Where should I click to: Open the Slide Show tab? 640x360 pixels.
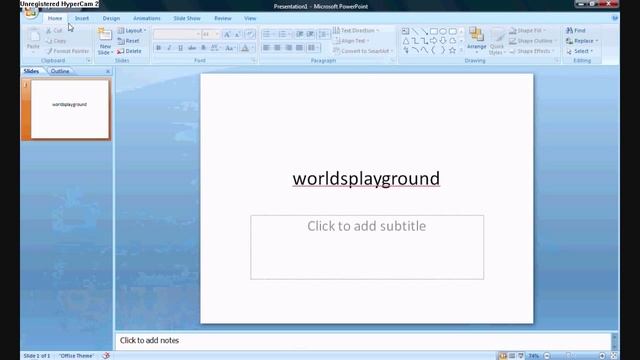(x=187, y=18)
